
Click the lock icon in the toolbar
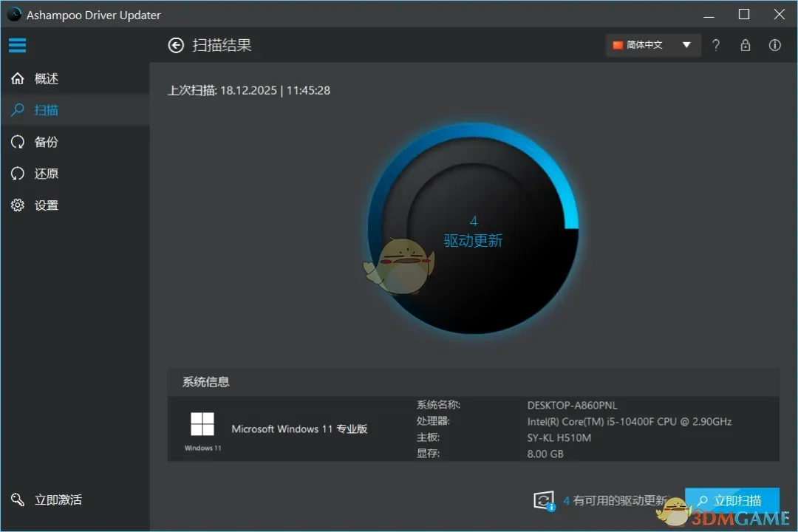point(745,45)
